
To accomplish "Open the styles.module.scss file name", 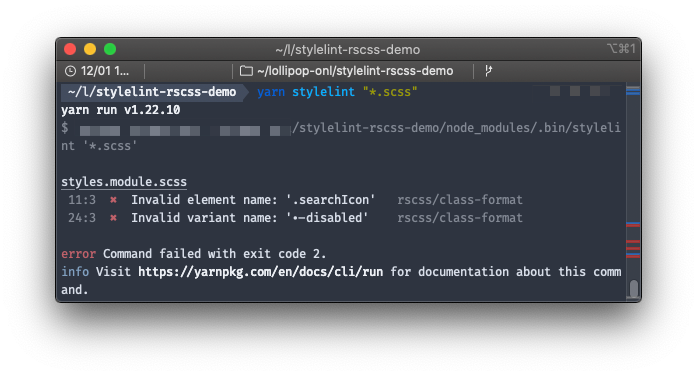I will click(124, 182).
